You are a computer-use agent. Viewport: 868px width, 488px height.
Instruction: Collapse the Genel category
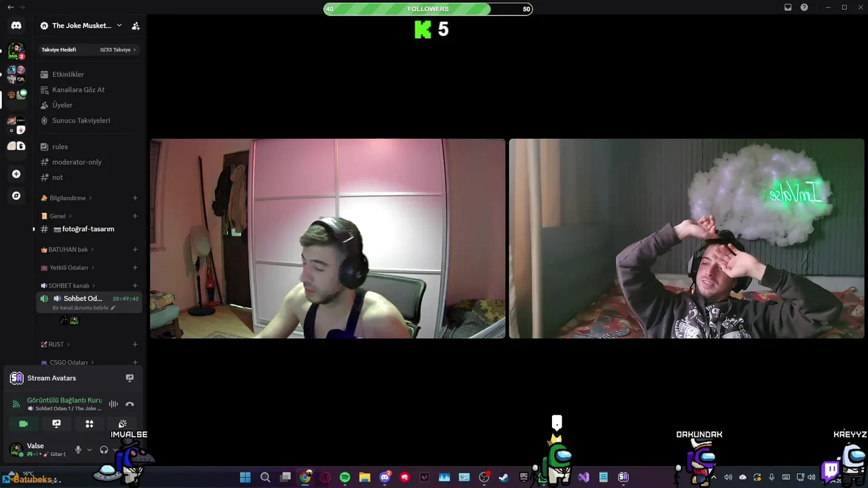56,216
